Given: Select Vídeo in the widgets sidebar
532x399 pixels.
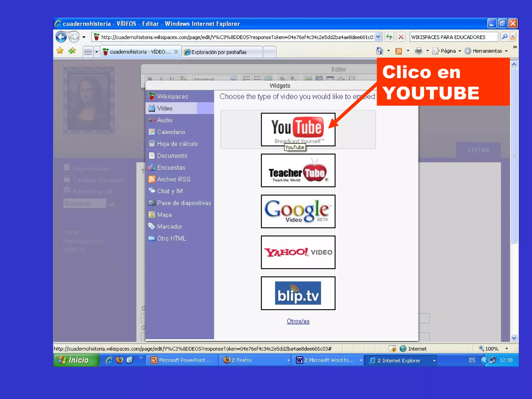Looking at the screenshot, I should click(179, 108).
